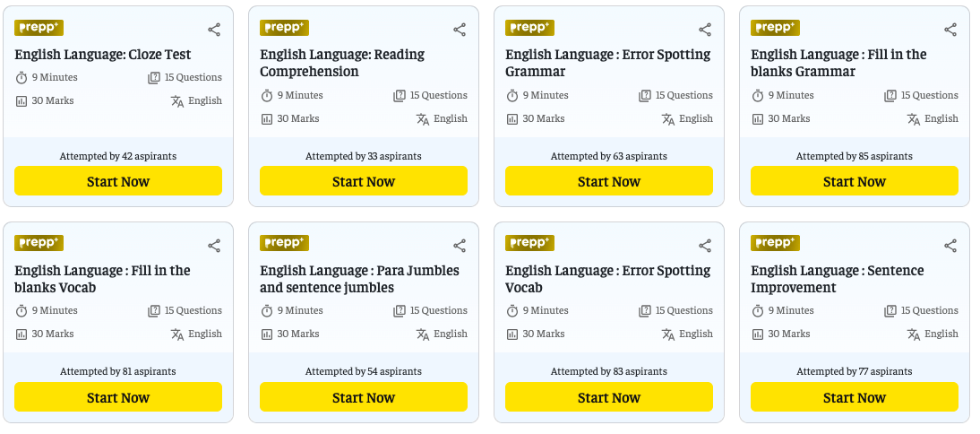Share the Sentence Improvement test
Screen dimensions: 980x434
coord(950,246)
